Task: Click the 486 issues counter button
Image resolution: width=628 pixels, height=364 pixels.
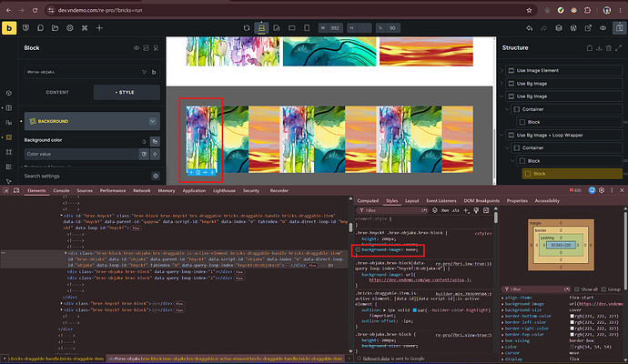Action: coord(575,190)
